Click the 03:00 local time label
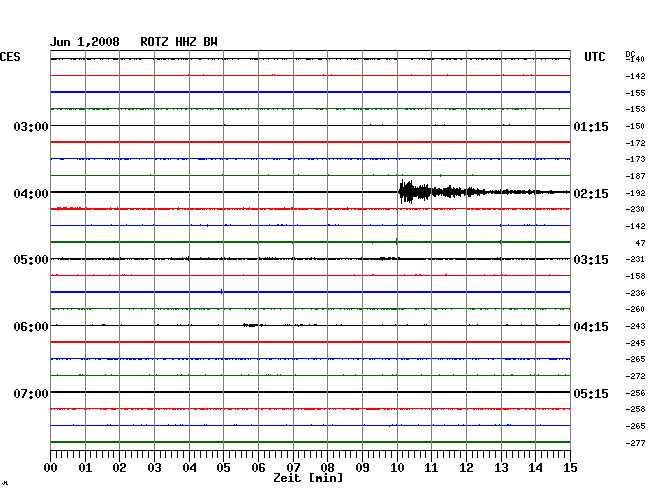Image resolution: width=650 pixels, height=494 pixels. point(31,126)
